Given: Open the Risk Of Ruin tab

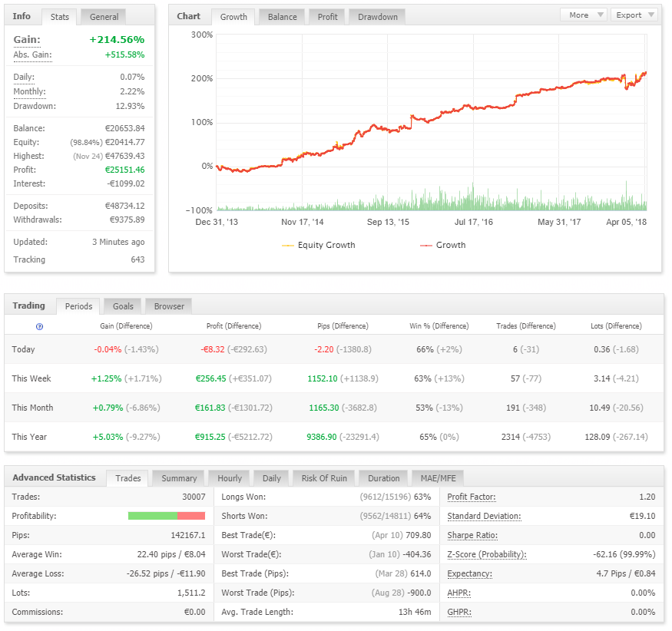Looking at the screenshot, I should [324, 478].
